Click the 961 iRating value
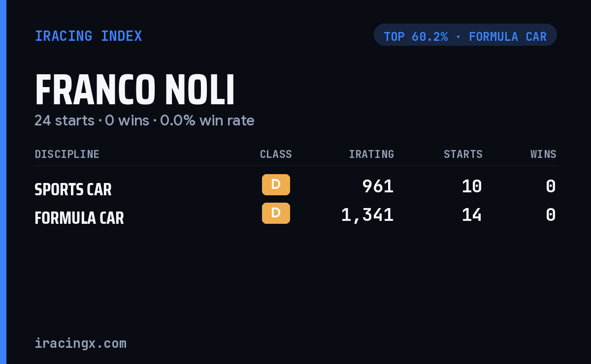The width and height of the screenshot is (591, 364). [x=378, y=186]
